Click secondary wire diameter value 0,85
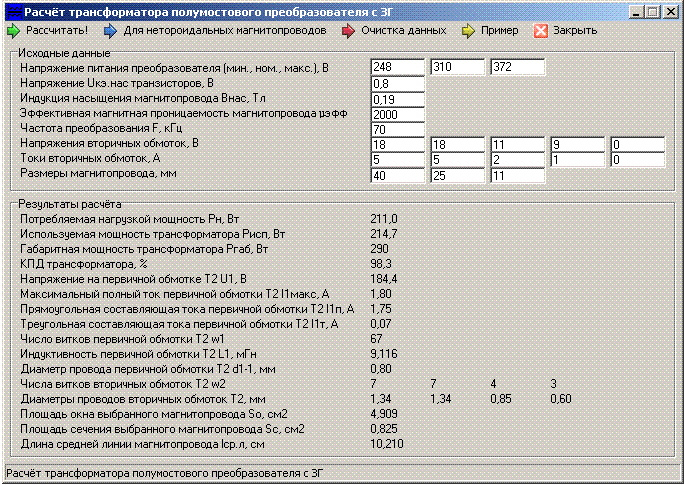 (501, 399)
